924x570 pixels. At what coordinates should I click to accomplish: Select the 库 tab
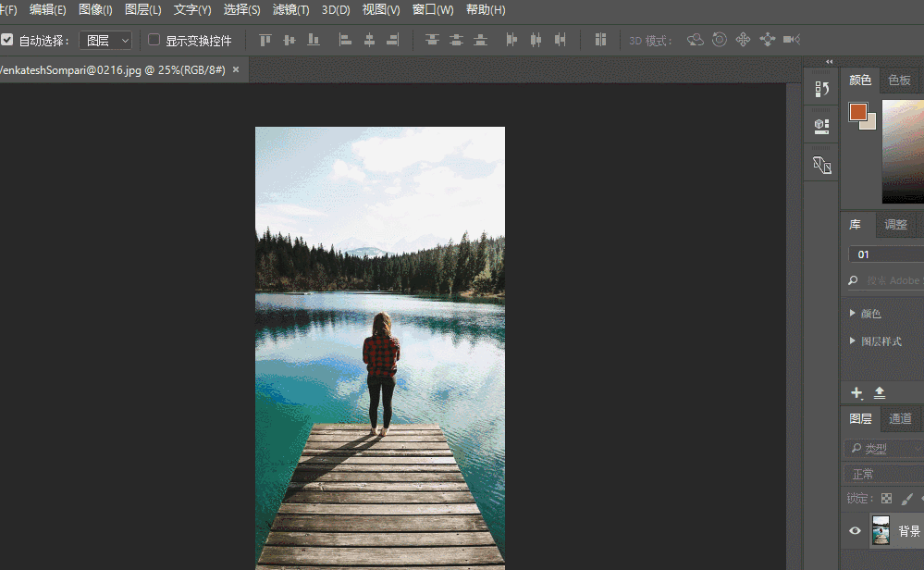[855, 225]
